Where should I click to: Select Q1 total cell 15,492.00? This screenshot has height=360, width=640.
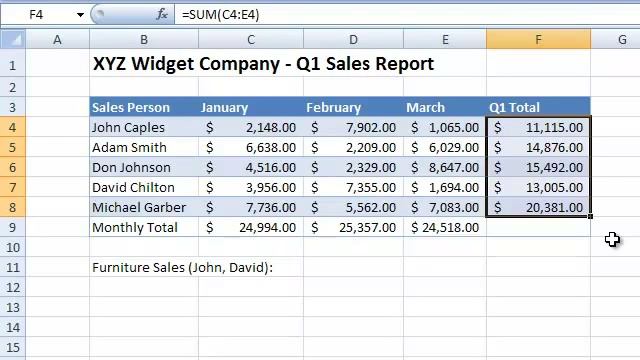538,167
